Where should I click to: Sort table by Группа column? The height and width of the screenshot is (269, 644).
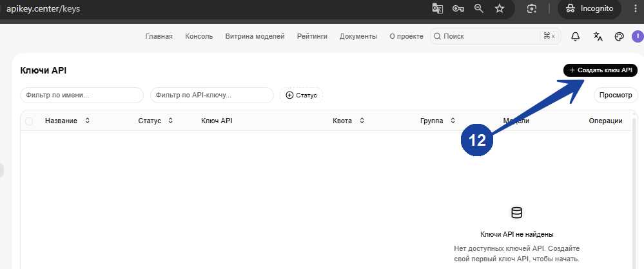point(438,121)
